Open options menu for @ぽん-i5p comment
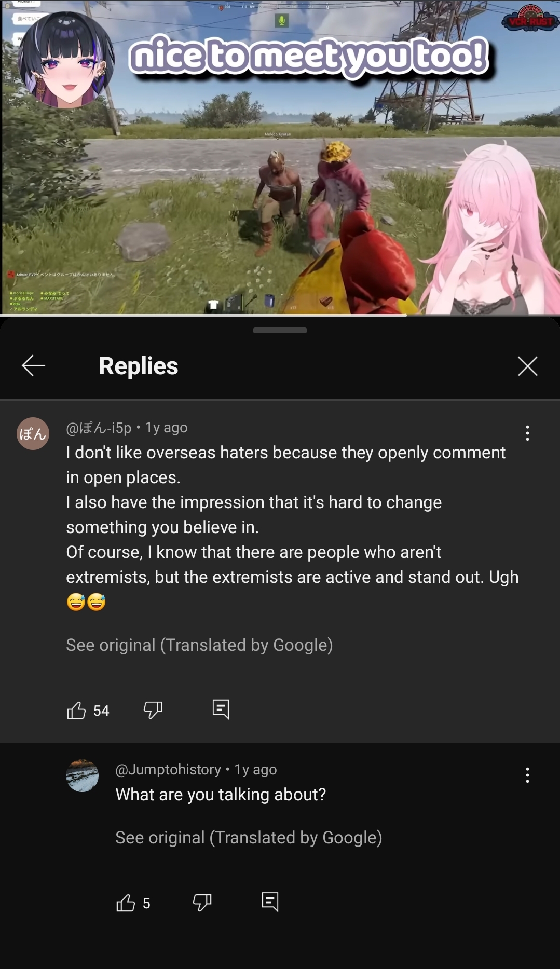This screenshot has height=969, width=560. 527,433
